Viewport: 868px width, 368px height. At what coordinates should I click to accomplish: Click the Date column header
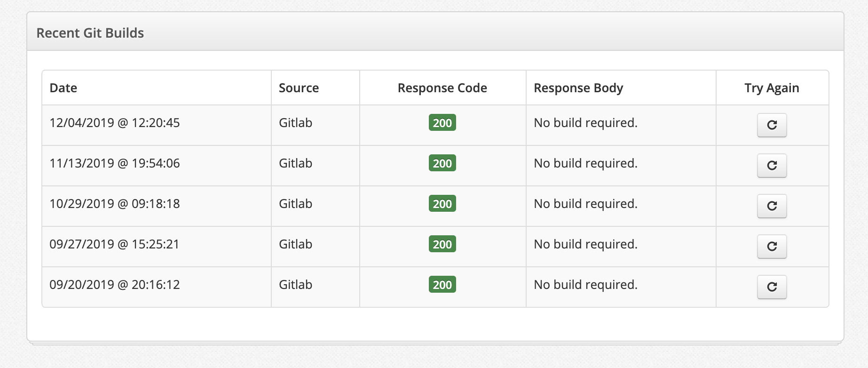pyautogui.click(x=63, y=88)
